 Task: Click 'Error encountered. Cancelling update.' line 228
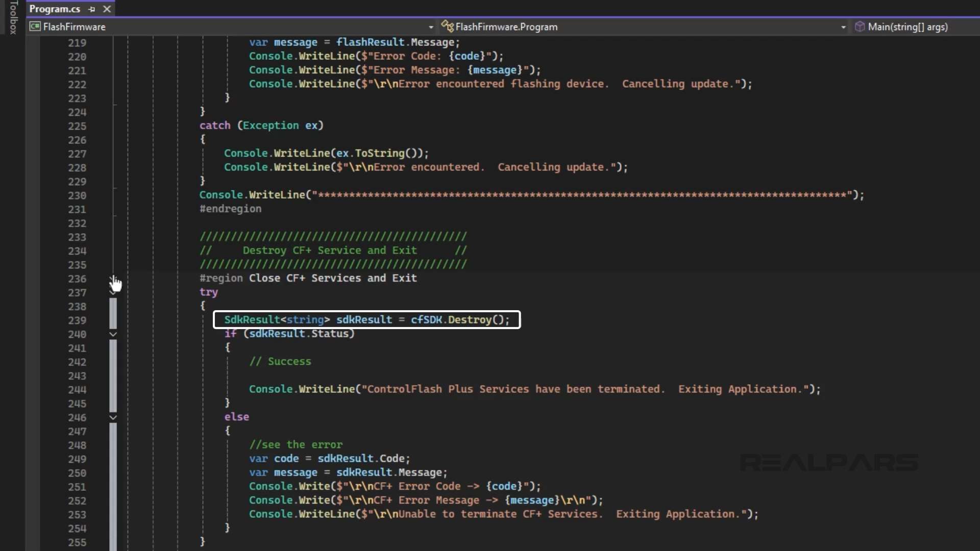(426, 167)
